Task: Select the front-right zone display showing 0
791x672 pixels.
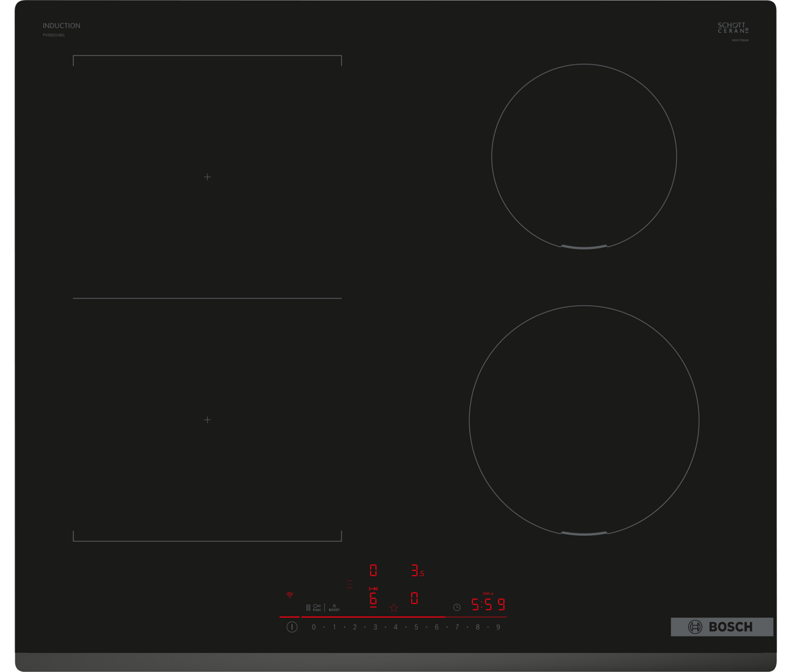Action: coord(415,599)
